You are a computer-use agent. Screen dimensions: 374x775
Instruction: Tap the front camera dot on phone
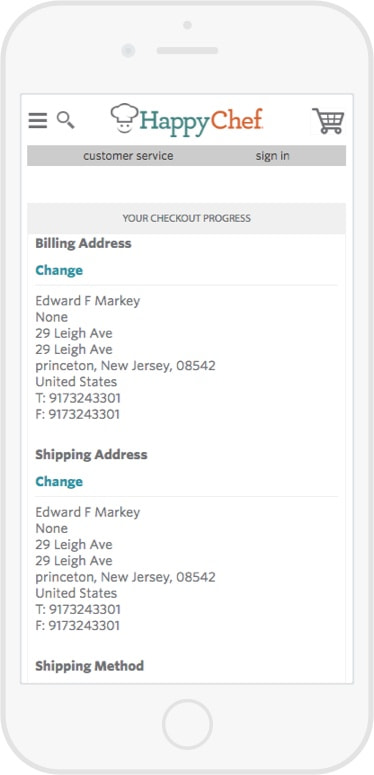pos(128,50)
